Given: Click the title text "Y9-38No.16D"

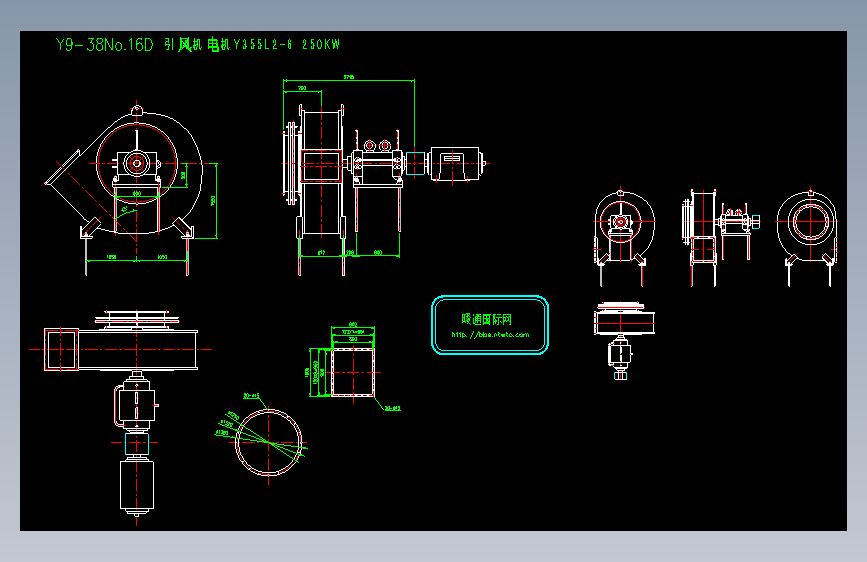Looking at the screenshot, I should pyautogui.click(x=105, y=45).
